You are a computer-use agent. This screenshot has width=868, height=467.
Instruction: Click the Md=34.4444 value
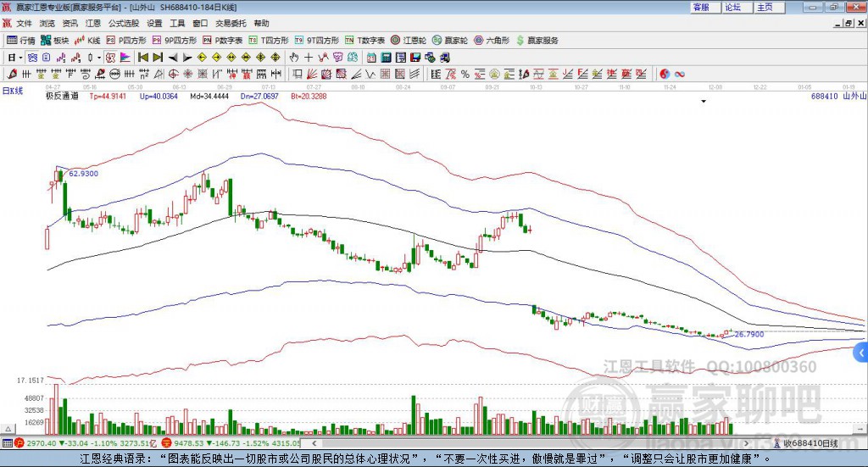[209, 96]
